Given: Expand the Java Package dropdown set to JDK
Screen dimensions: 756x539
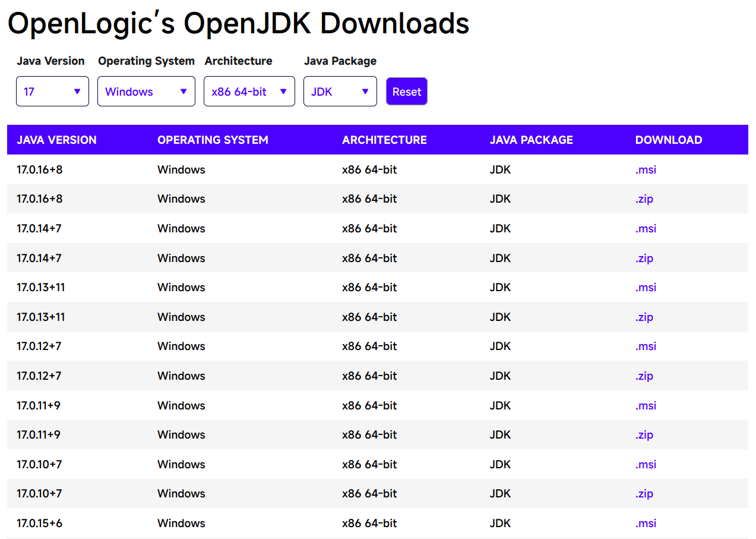Looking at the screenshot, I should (340, 92).
